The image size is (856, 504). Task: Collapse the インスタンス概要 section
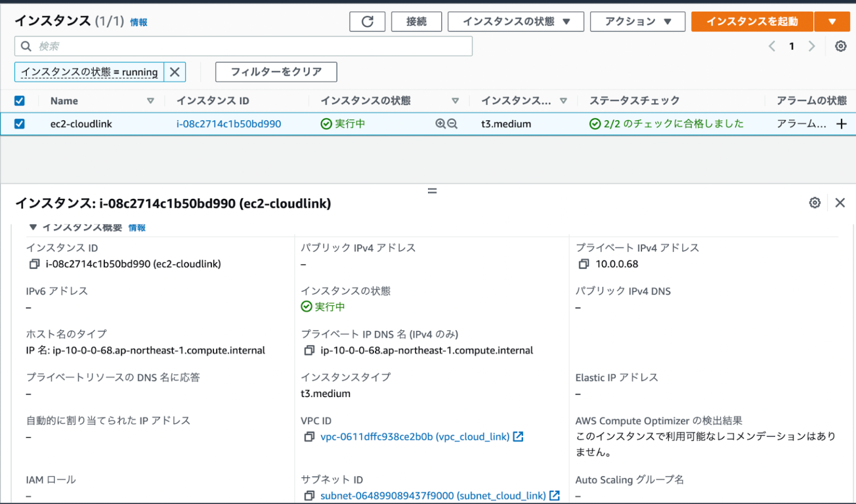point(32,227)
